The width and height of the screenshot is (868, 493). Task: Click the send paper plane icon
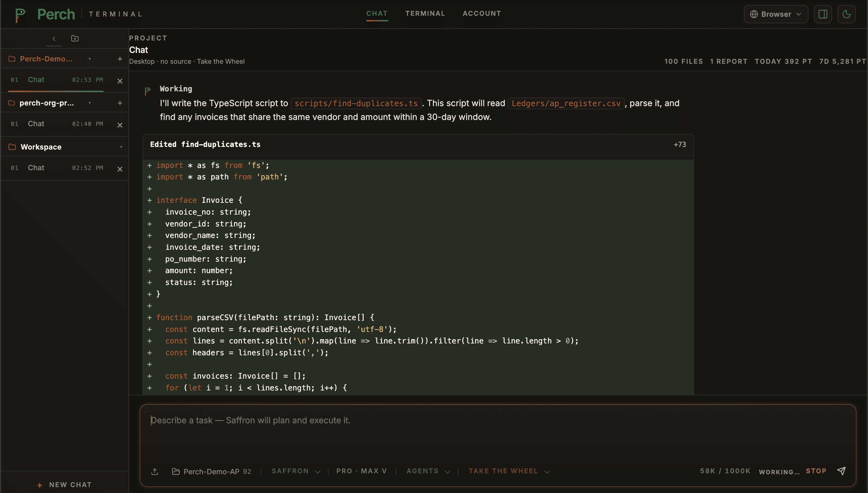[841, 471]
